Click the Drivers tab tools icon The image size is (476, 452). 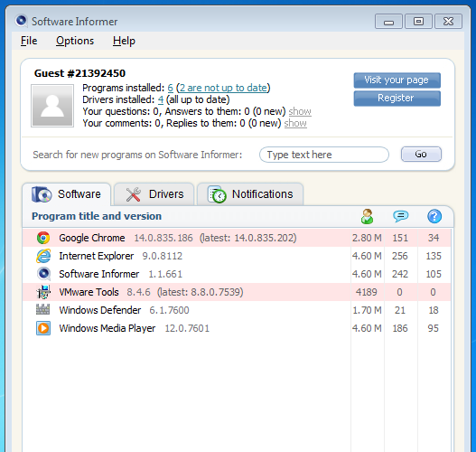[134, 194]
